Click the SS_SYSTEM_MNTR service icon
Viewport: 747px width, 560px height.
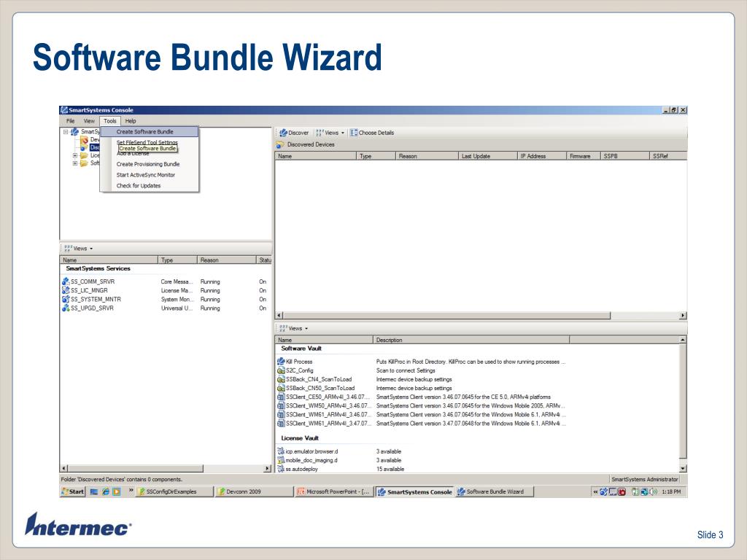pyautogui.click(x=66, y=299)
